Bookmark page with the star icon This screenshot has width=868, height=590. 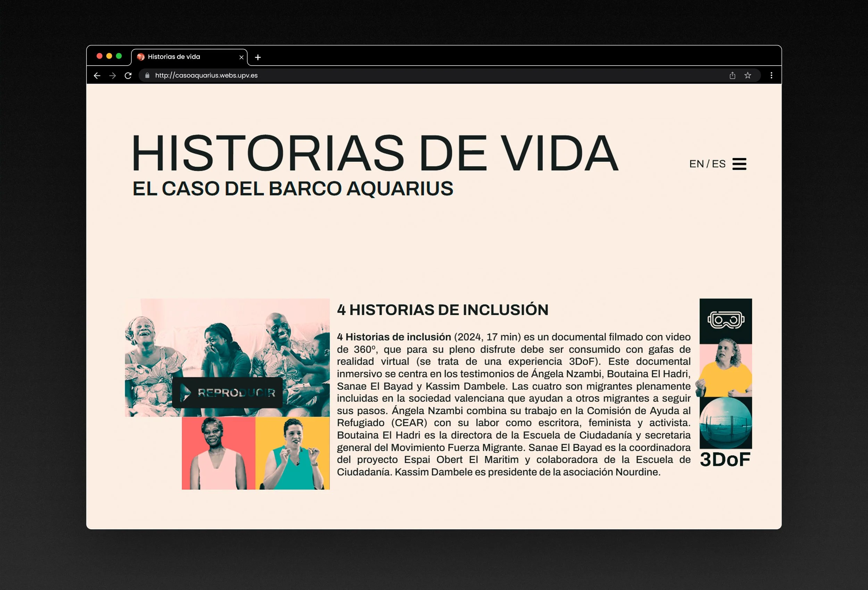(x=748, y=76)
